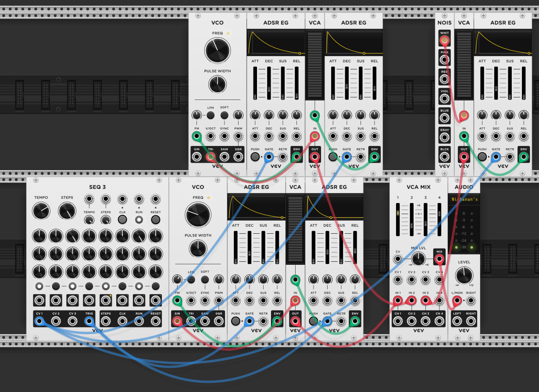The image size is (539, 392).
Task: Click the VCA MIX module title
Action: (418, 187)
